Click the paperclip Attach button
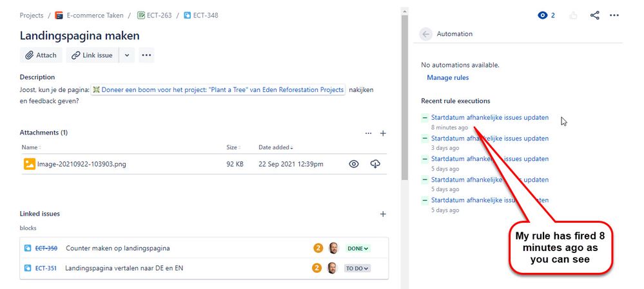 pos(41,55)
